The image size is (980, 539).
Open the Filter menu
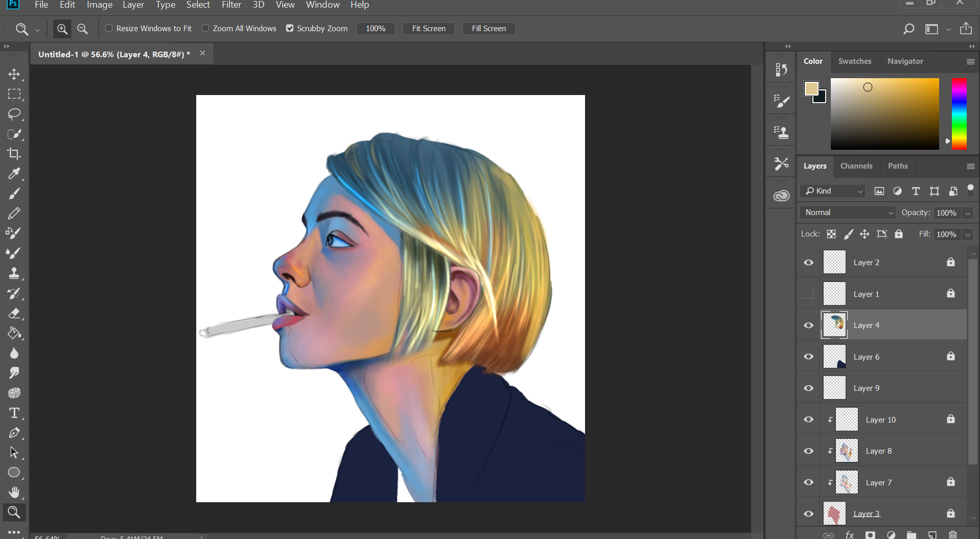pyautogui.click(x=231, y=5)
